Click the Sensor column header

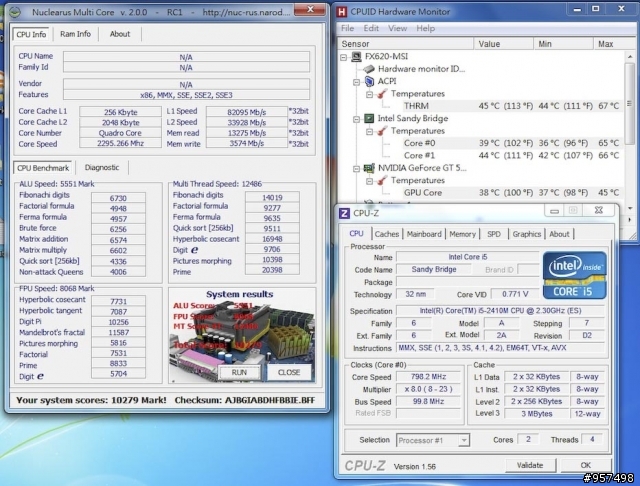pyautogui.click(x=406, y=44)
